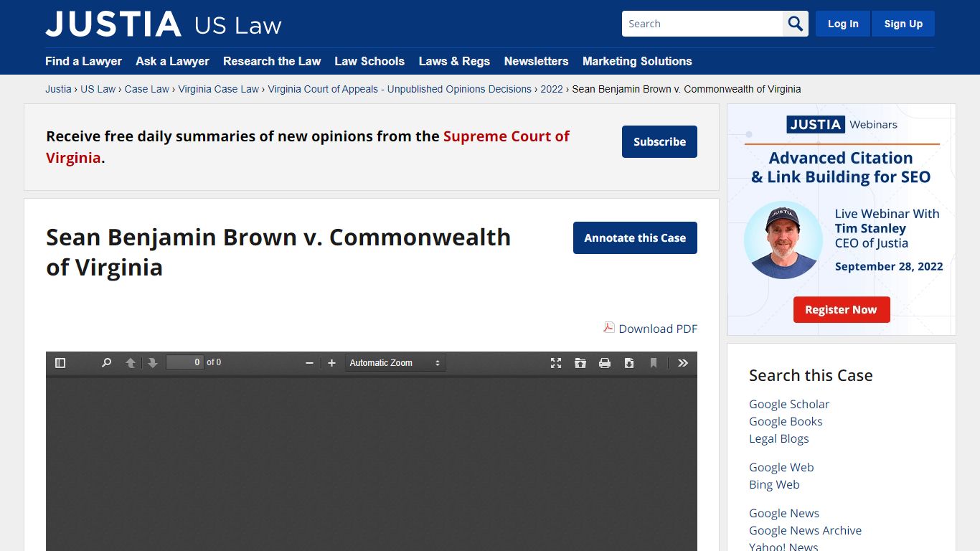The width and height of the screenshot is (980, 551).
Task: Zoom in on the PDF
Action: [331, 363]
